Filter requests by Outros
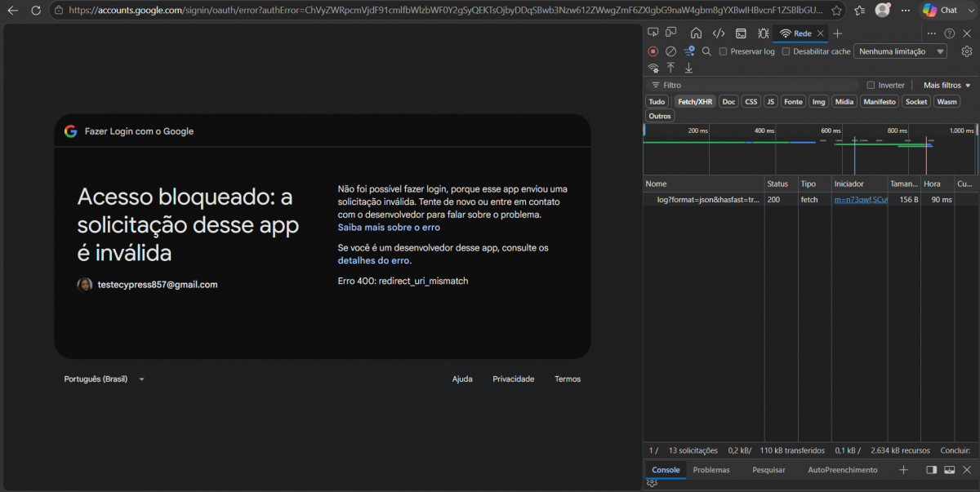The width and height of the screenshot is (980, 492). tap(660, 116)
